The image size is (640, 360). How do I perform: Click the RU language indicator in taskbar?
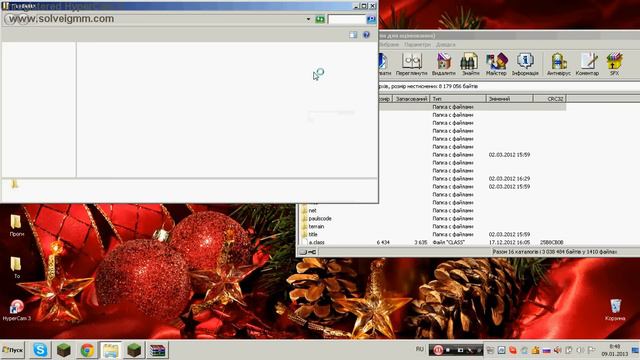[x=420, y=349]
